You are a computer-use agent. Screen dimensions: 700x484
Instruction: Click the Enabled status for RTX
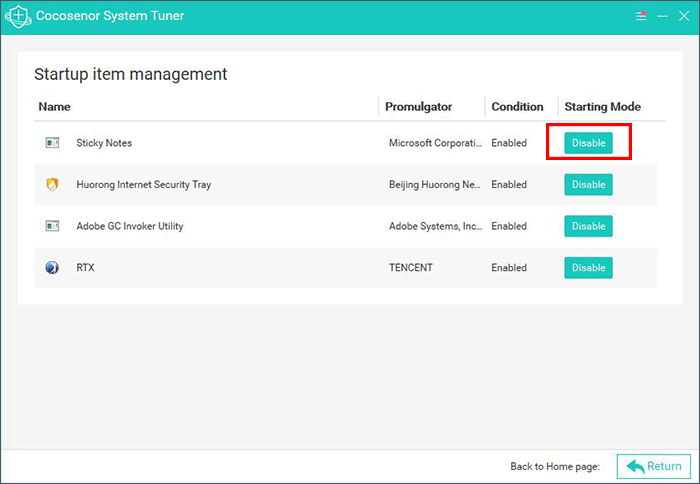coord(509,267)
